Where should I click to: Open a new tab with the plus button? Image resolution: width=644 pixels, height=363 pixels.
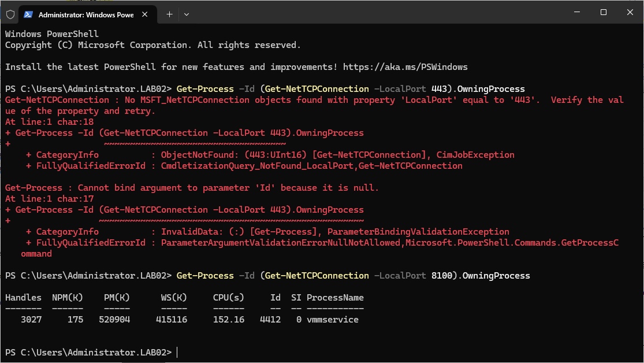pyautogui.click(x=169, y=14)
